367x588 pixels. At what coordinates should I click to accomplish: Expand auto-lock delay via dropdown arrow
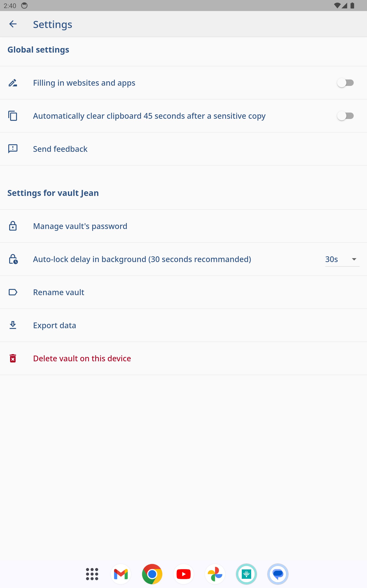pyautogui.click(x=354, y=259)
